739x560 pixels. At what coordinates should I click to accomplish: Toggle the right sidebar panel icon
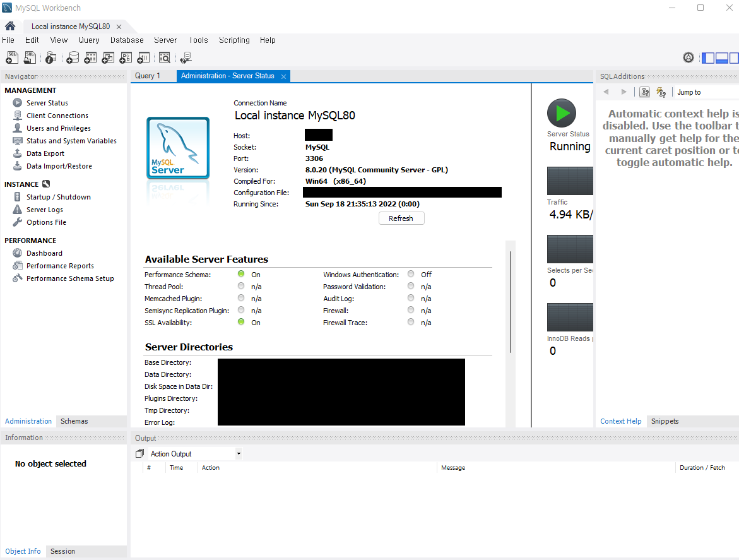coord(734,57)
